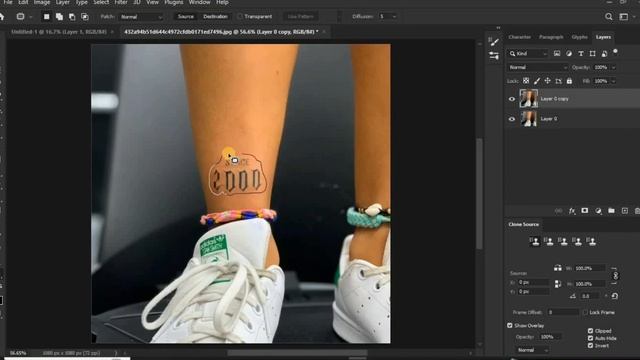Filter layers by smart objects icon
This screenshot has height=360, width=640.
tap(604, 53)
